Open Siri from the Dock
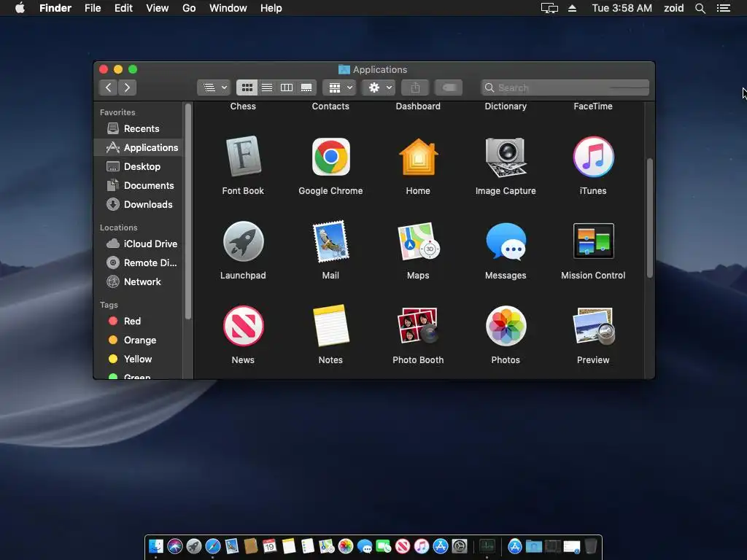 coord(175,546)
